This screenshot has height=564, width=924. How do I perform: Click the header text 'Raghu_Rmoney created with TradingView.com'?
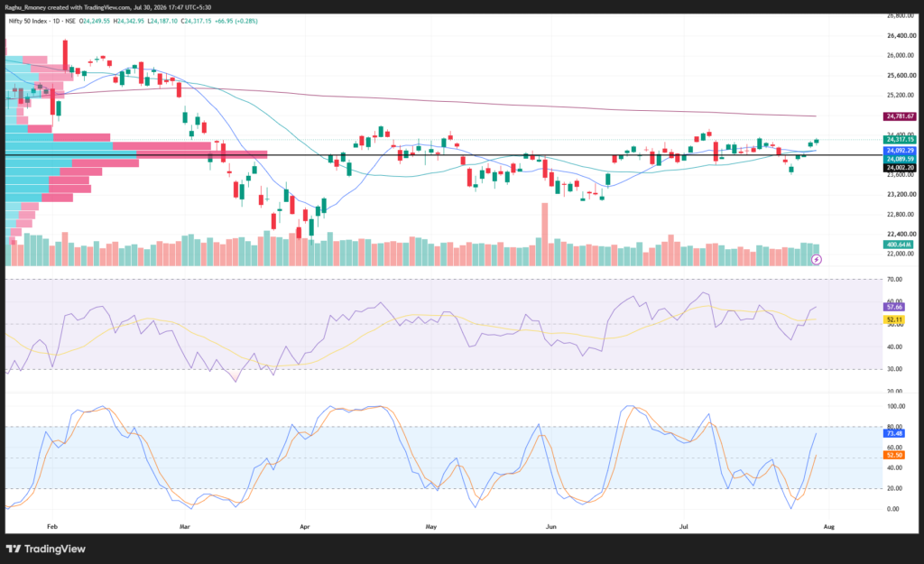(x=68, y=7)
